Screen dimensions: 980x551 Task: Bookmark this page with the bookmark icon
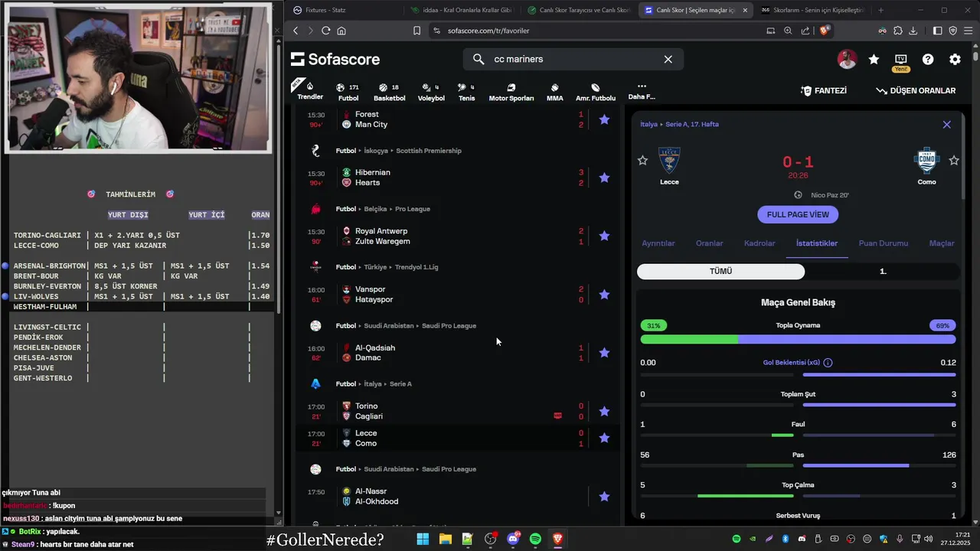[416, 31]
